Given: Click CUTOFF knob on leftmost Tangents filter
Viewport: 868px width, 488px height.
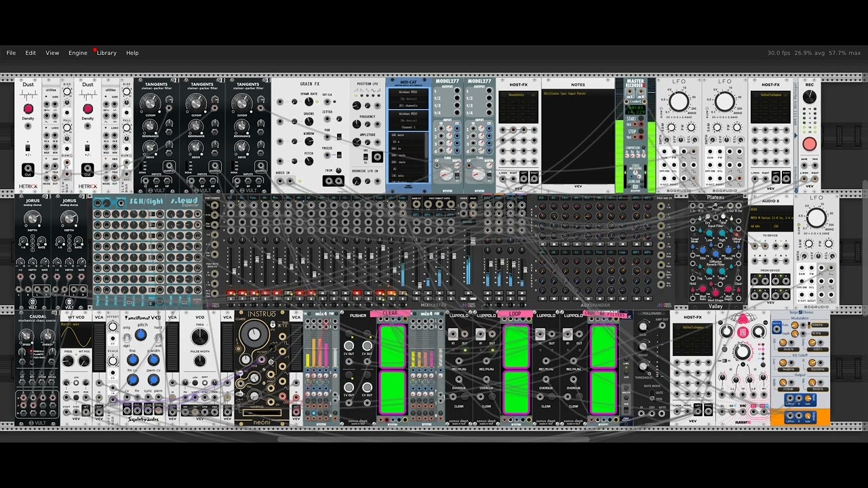Looking at the screenshot, I should pos(149,103).
